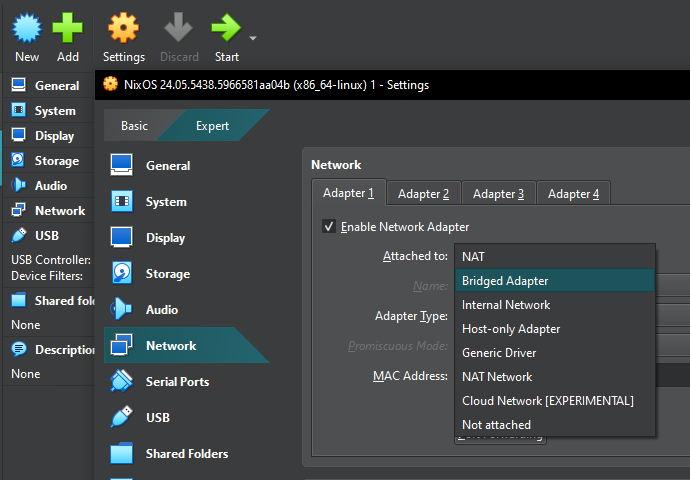
Task: Click the USB Controller text line
Action: (x=51, y=260)
